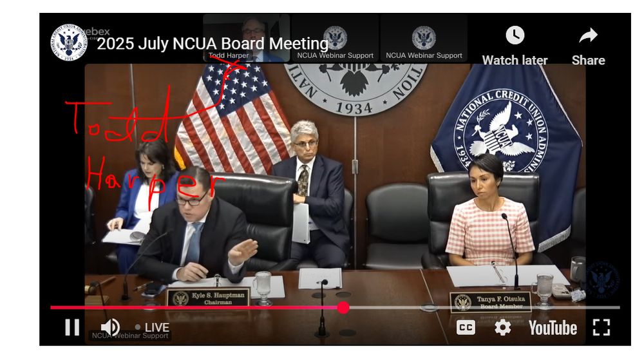Select the rightmost NCUA Webinar Support thumbnail
This screenshot has width=644, height=355.
point(424,38)
